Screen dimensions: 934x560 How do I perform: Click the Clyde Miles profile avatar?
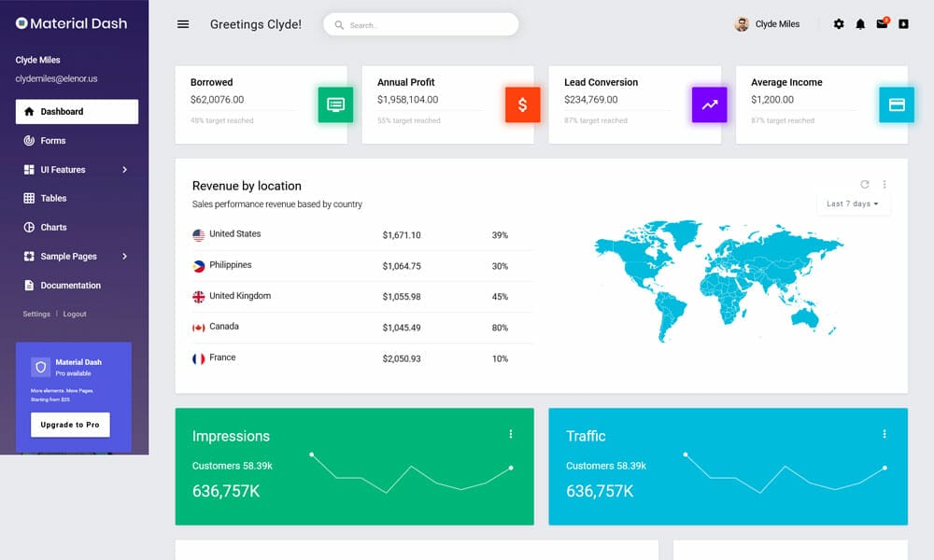click(x=742, y=24)
